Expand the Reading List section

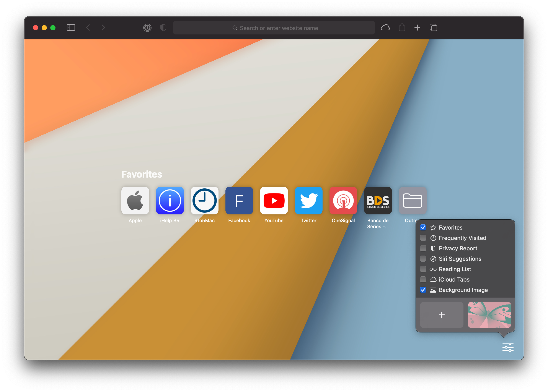[x=423, y=269]
